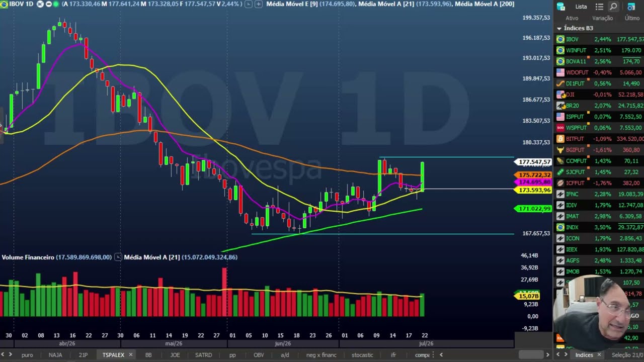Select the IBOV Brazil flag icon in watchlist
The height and width of the screenshot is (362, 644).
point(560,39)
